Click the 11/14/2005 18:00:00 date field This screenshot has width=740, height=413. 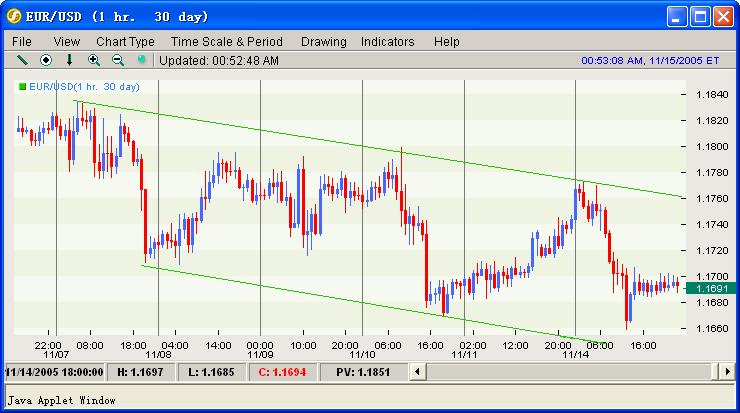(54, 372)
